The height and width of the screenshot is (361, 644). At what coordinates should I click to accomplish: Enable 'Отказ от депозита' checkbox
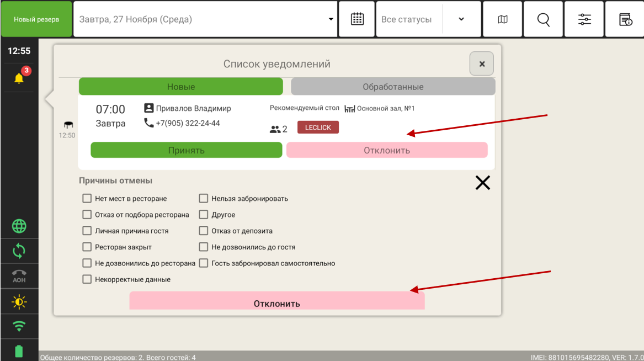[204, 231]
